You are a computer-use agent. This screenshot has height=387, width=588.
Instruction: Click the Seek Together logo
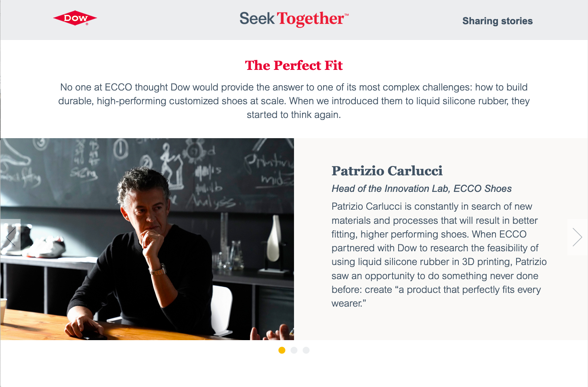(294, 19)
